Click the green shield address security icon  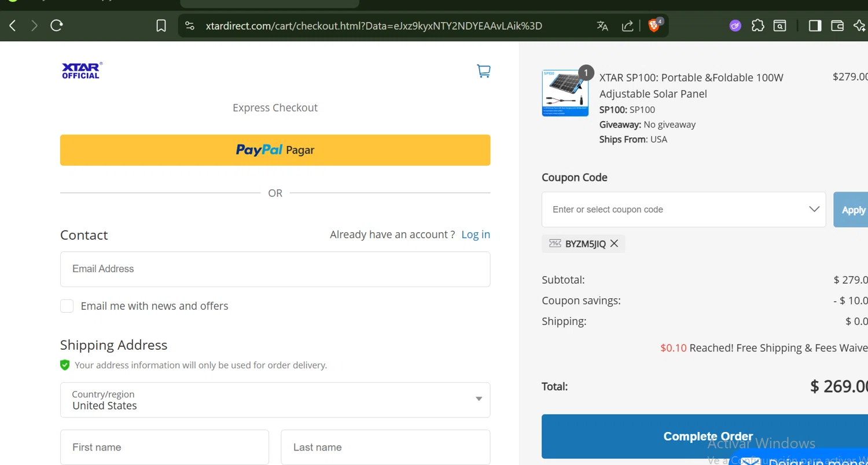coord(65,365)
